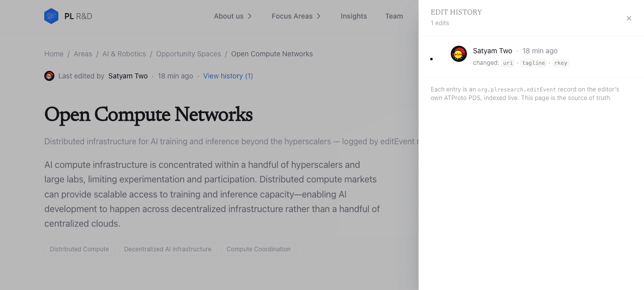Navigate to Areas breadcrumb

point(83,54)
